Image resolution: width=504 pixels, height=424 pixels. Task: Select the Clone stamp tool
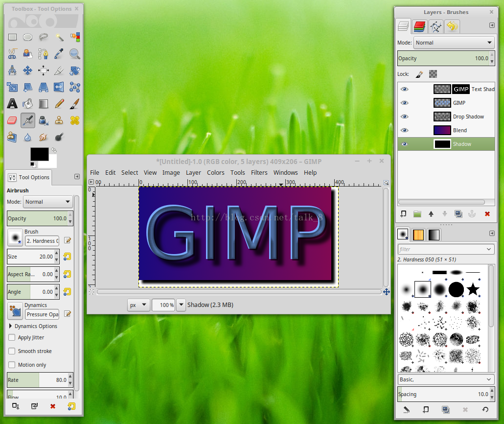(59, 120)
